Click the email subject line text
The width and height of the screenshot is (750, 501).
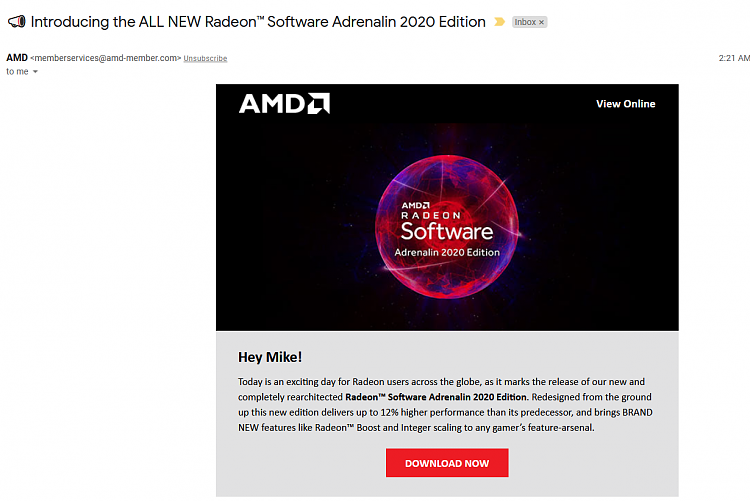pos(258,22)
